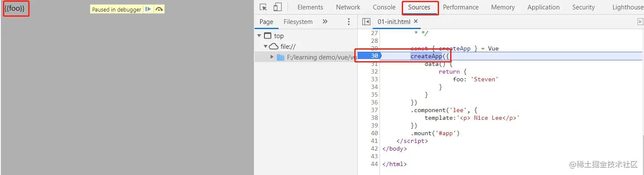This screenshot has height=175, width=644.
Task: Click the </script> closing tag line
Action: pyautogui.click(x=412, y=141)
